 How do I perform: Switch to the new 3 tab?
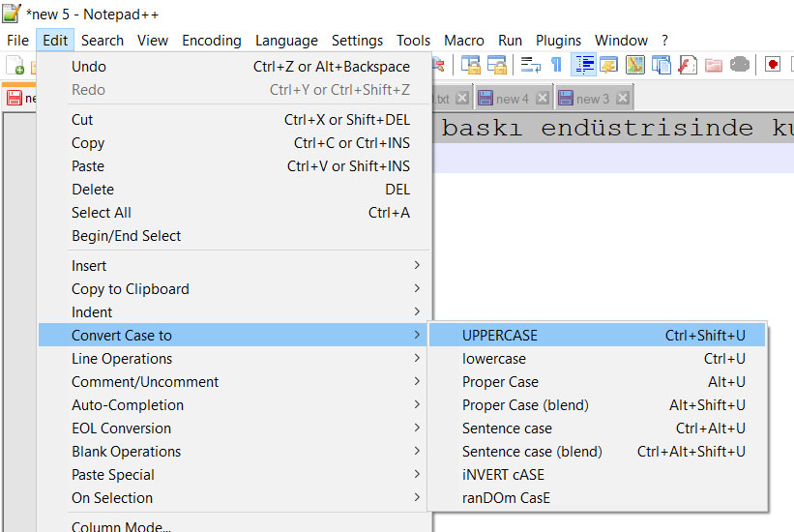click(593, 99)
